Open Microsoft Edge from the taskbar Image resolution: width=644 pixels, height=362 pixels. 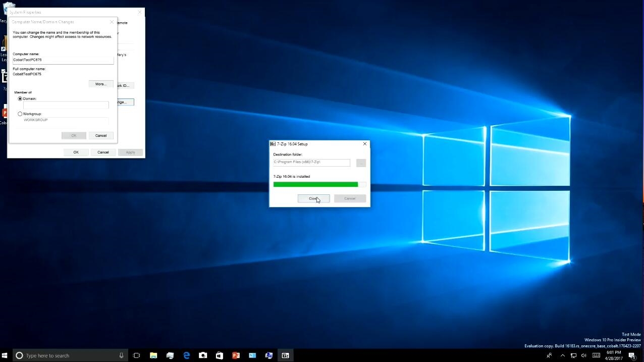click(x=186, y=355)
